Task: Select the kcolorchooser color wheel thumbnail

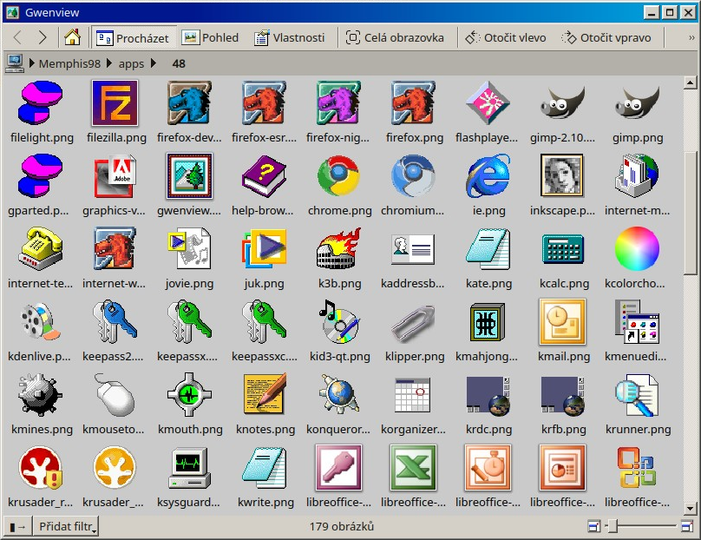Action: coord(637,249)
